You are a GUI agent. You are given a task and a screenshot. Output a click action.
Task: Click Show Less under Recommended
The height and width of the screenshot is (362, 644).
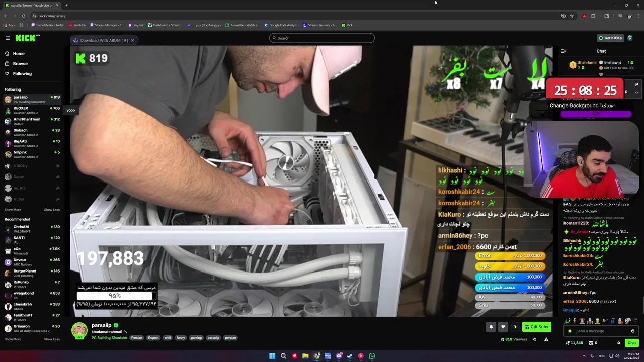click(52, 339)
